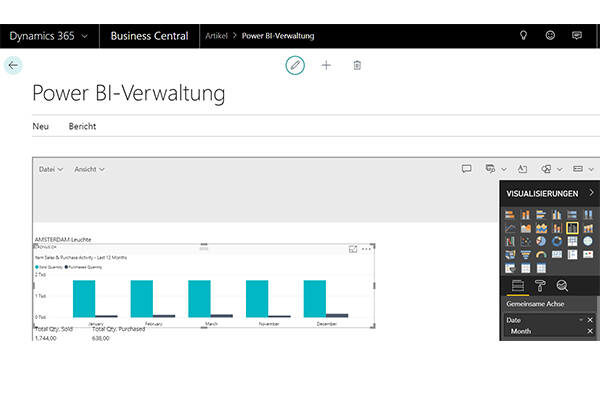This screenshot has width=600, height=420.
Task: Remove the Month field with X
Action: [x=590, y=331]
